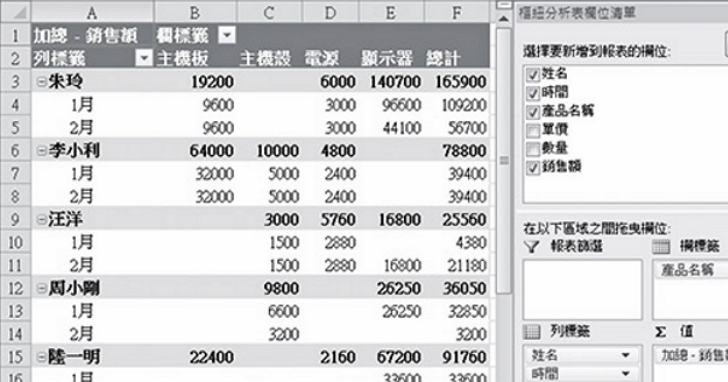Click 加總 - 銷售額 item in values box
Viewport: 728px width, 382px height.
tap(692, 356)
